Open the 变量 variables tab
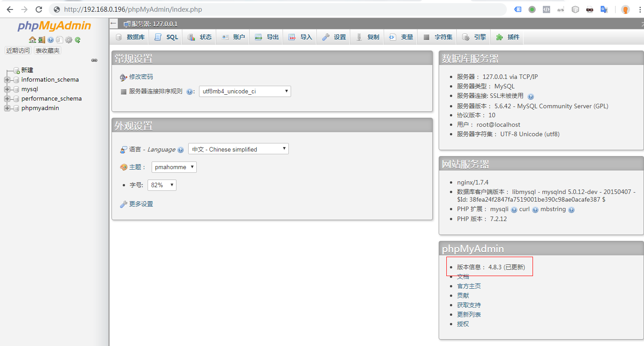The height and width of the screenshot is (346, 644). coord(401,37)
